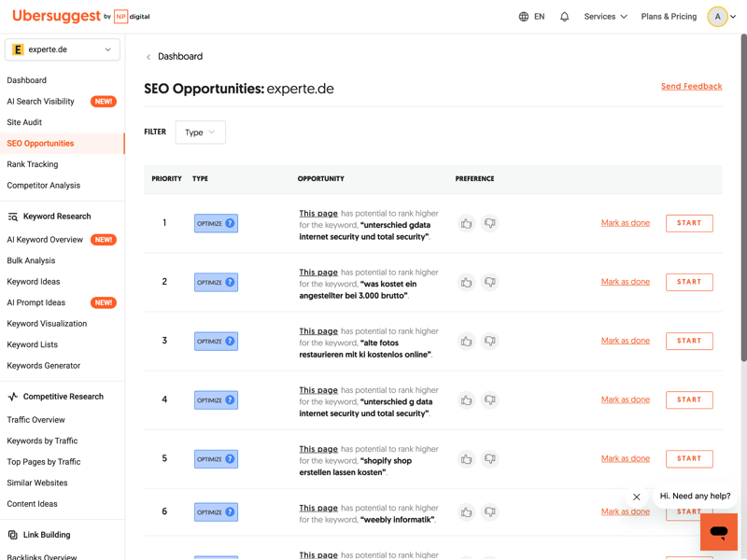Expand the Services menu
747x560 pixels.
(605, 17)
